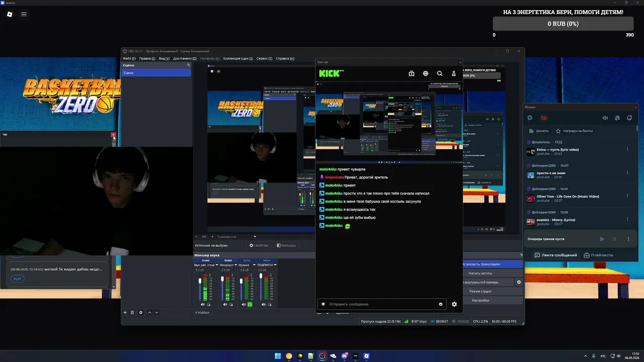Open the Справка menu in OBS
This screenshot has height=362, width=644.
(x=285, y=58)
